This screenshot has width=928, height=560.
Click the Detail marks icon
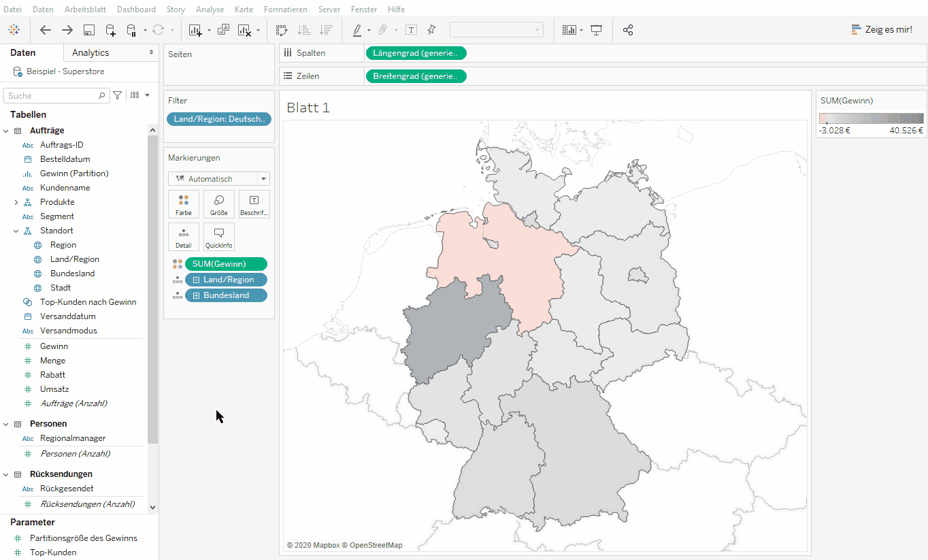click(x=184, y=236)
